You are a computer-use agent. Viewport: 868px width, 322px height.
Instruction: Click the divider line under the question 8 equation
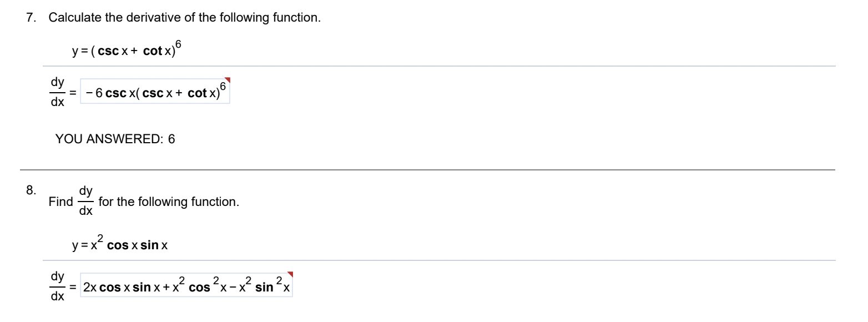tap(433, 259)
